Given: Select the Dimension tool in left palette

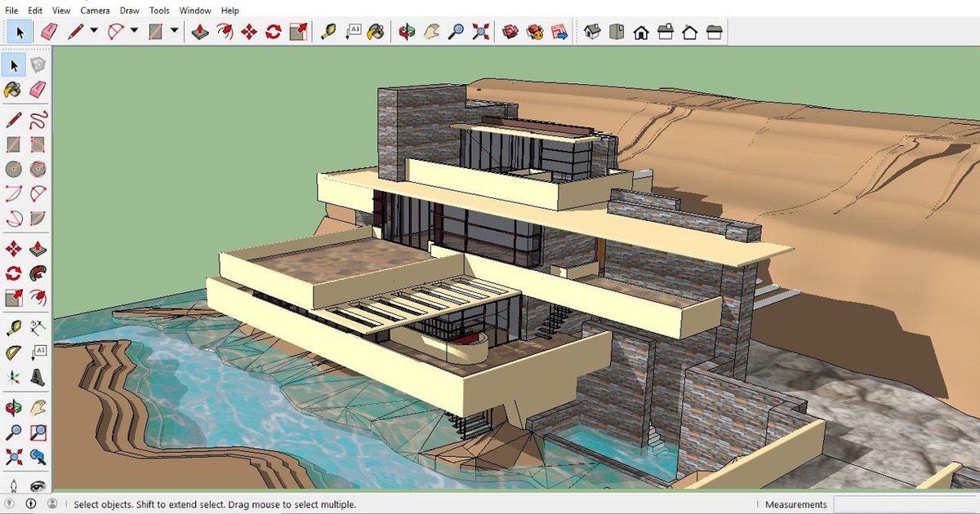Looking at the screenshot, I should [38, 328].
